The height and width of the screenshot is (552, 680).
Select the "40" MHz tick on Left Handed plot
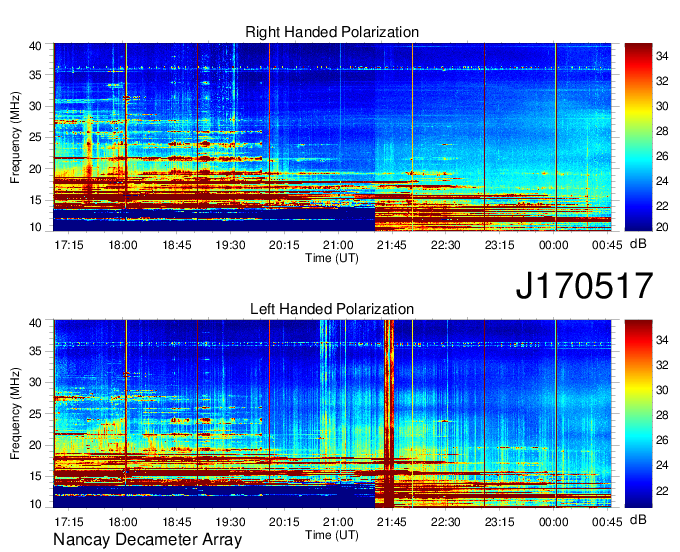point(35,323)
